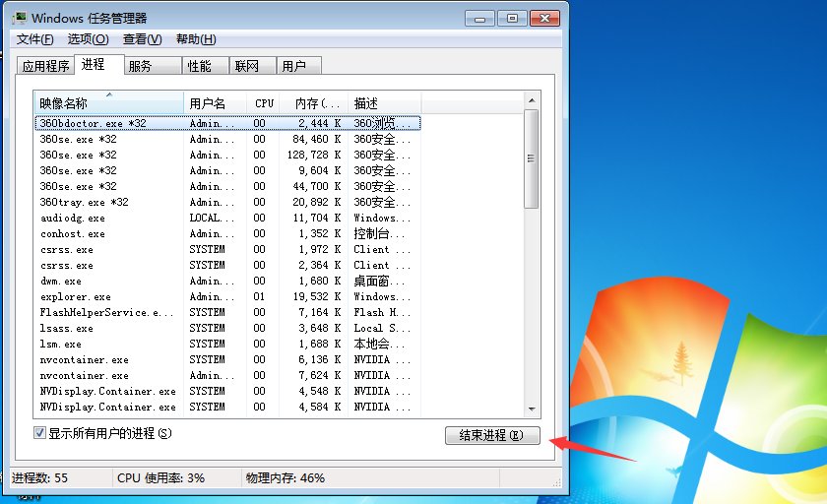Click the 桌面窗 description cell
This screenshot has width=827, height=504.
[380, 281]
